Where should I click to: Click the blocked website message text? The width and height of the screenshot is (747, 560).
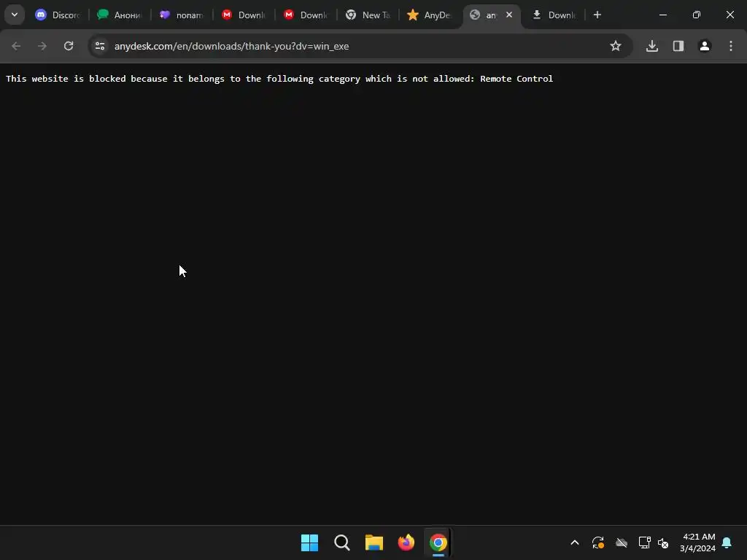click(x=279, y=79)
